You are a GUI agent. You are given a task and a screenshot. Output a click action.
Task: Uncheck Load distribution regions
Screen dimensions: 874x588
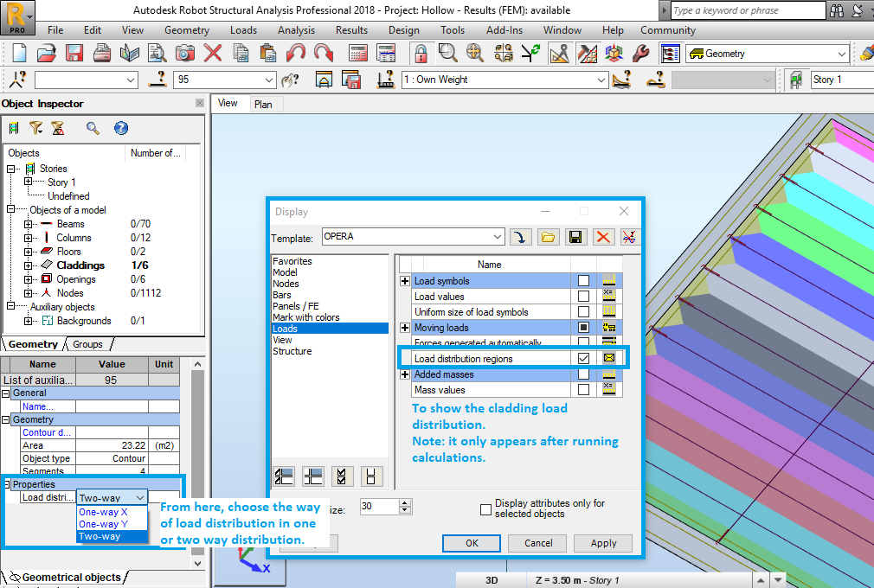pos(583,358)
